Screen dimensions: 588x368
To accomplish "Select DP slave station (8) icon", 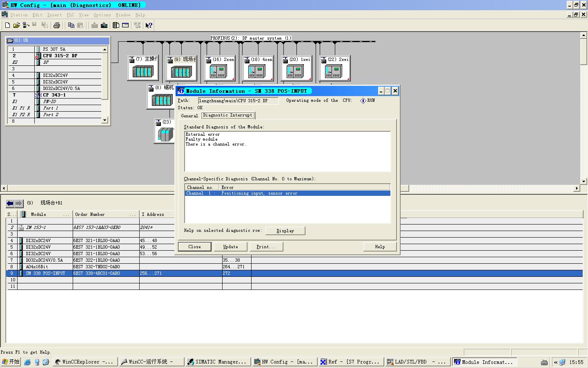I will pyautogui.click(x=161, y=96).
